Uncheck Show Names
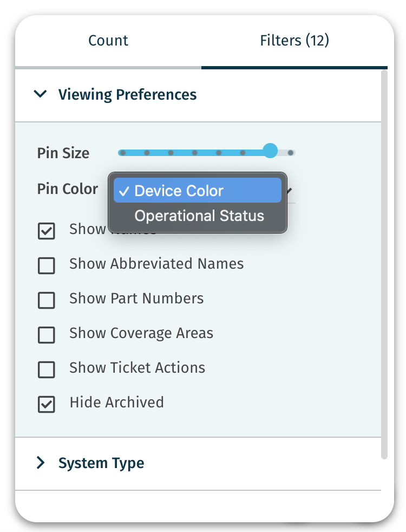406x532 pixels. [x=47, y=231]
